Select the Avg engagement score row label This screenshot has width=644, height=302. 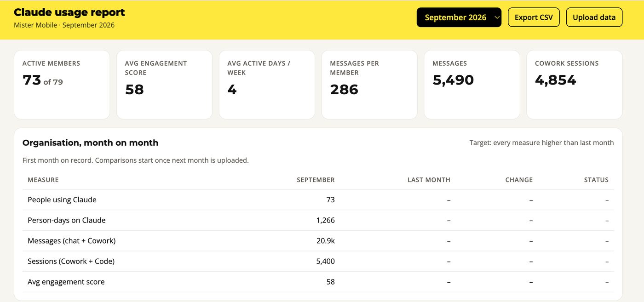[66, 282]
